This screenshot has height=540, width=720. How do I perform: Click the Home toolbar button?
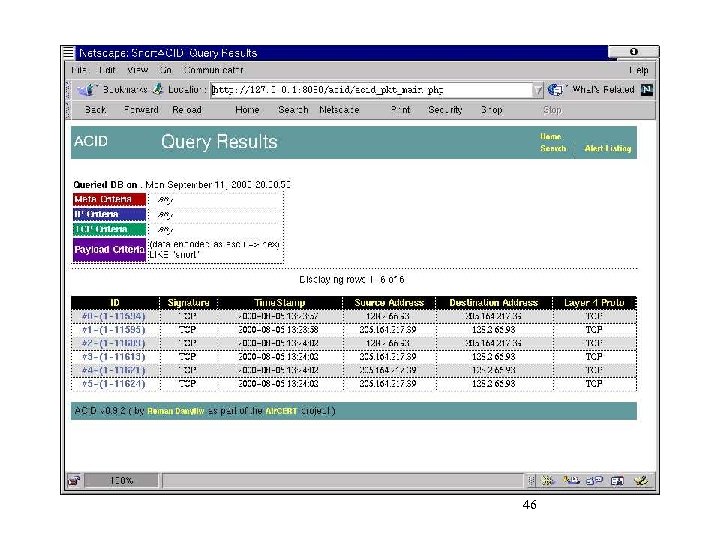(x=247, y=110)
